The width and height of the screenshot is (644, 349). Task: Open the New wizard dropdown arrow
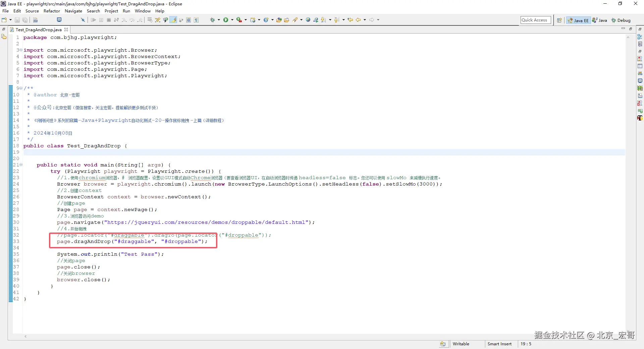coord(10,20)
